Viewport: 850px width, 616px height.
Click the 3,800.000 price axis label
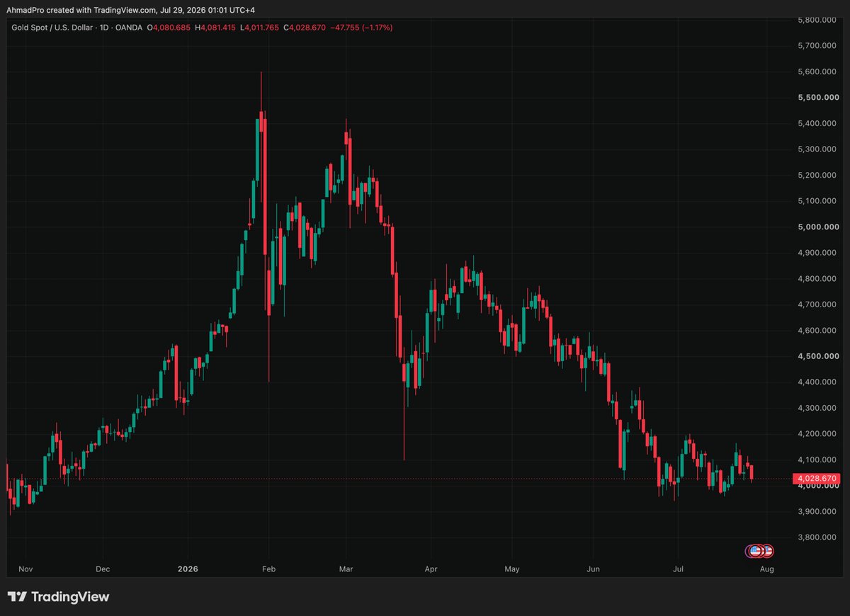[x=818, y=537]
